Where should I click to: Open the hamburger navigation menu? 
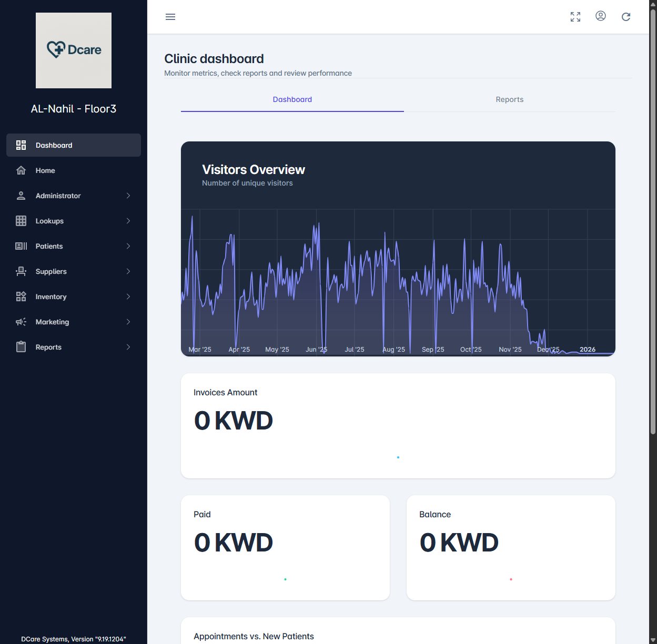pos(170,17)
